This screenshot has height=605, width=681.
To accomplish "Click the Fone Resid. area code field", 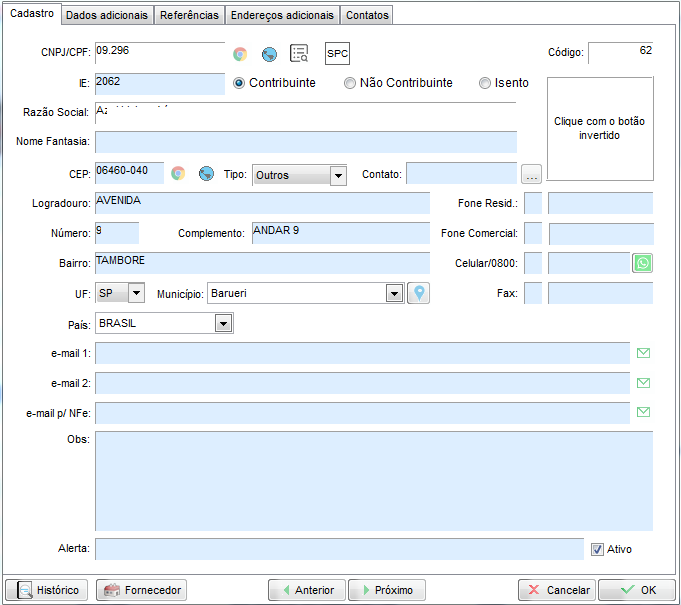I will tap(533, 203).
